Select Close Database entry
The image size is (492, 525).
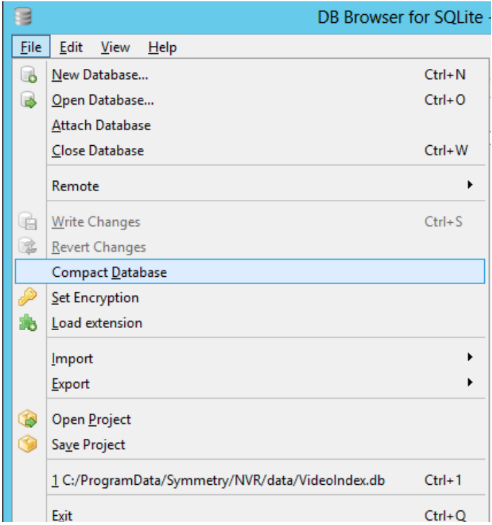pos(250,151)
